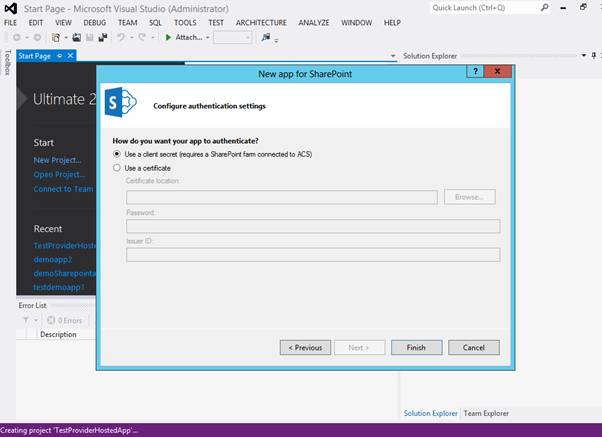Click the Quick Launch magnifier icon

(x=544, y=7)
